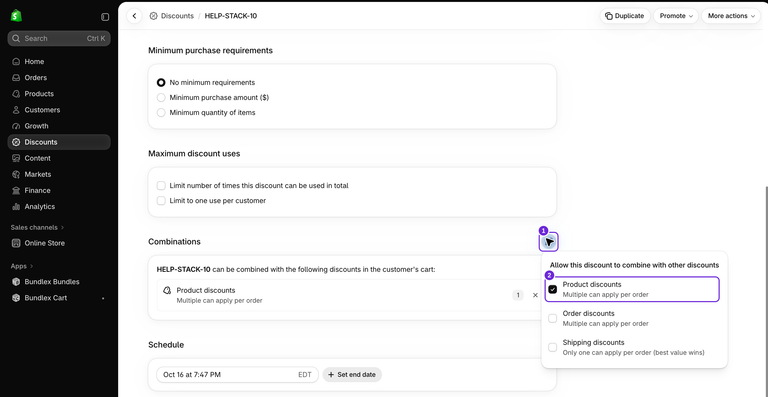Click the Discounts breadcrumb link
The height and width of the screenshot is (397, 768).
click(x=177, y=16)
